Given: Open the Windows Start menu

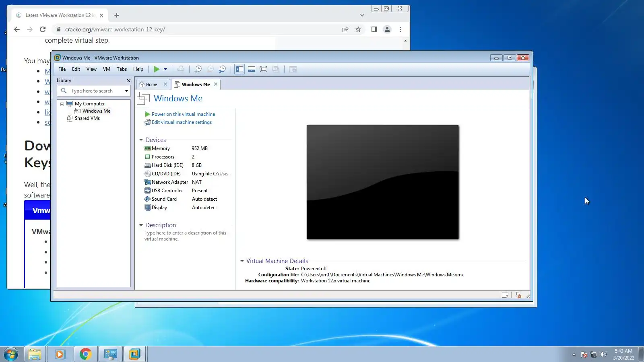Looking at the screenshot, I should pos(11,354).
